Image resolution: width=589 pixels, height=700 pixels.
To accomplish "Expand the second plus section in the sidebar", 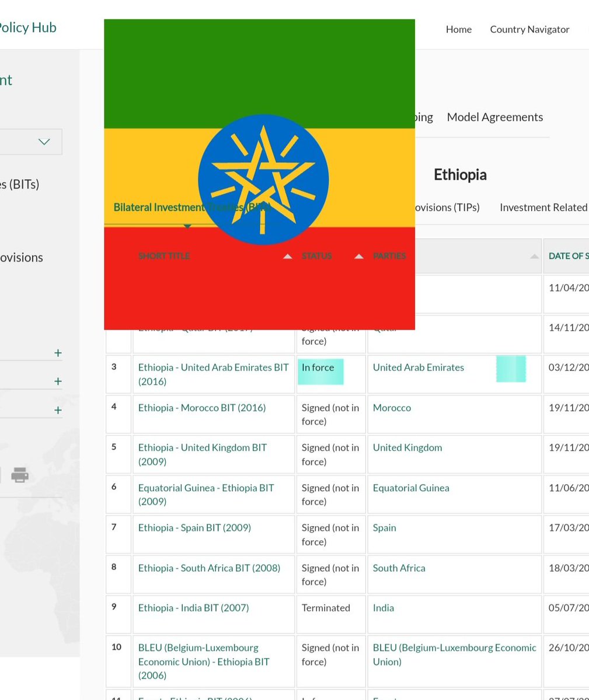I will (x=58, y=381).
